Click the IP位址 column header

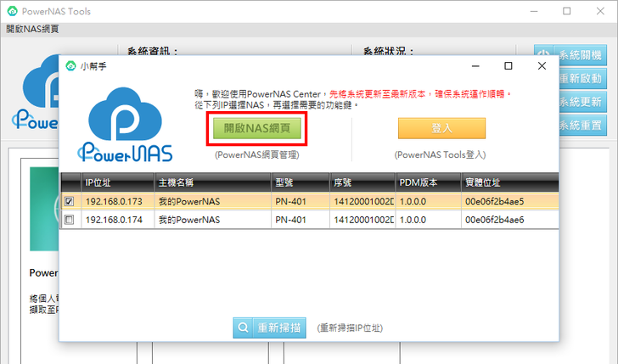pos(117,182)
